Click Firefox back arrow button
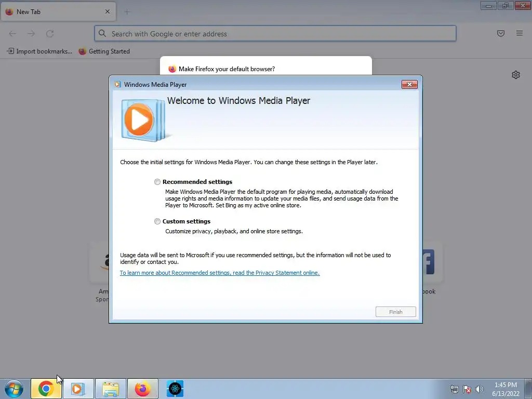The image size is (532, 399). [12, 34]
